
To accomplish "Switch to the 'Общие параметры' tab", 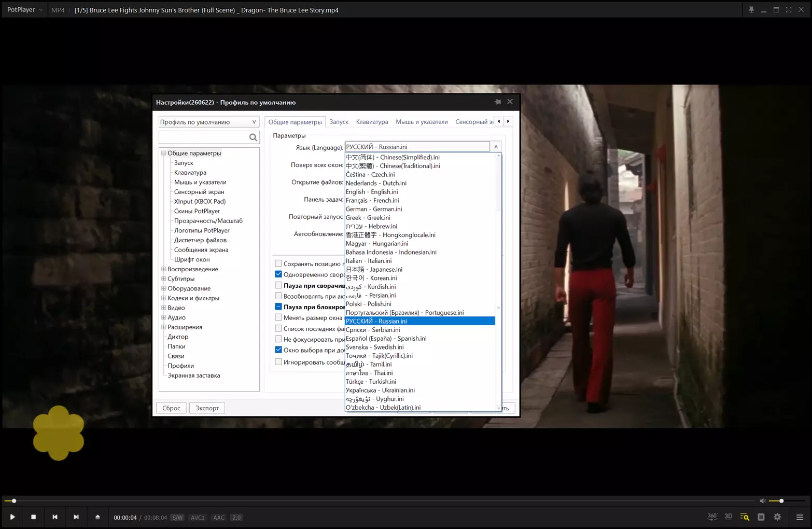I will (x=295, y=122).
